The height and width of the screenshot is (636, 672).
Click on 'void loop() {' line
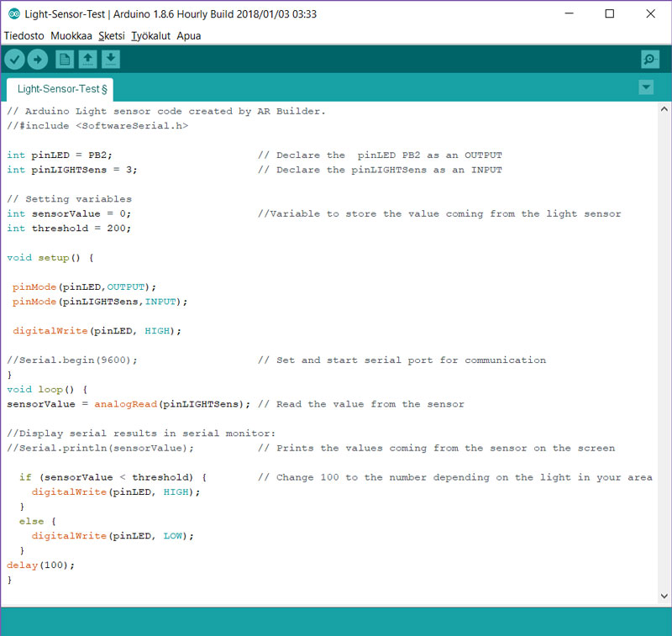click(47, 390)
